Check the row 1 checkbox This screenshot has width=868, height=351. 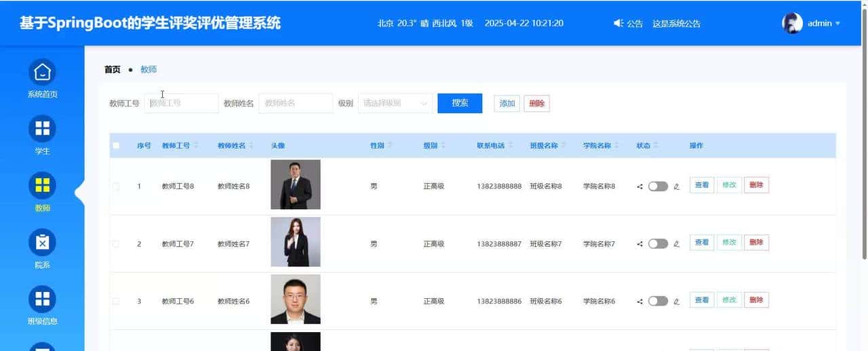coord(116,186)
